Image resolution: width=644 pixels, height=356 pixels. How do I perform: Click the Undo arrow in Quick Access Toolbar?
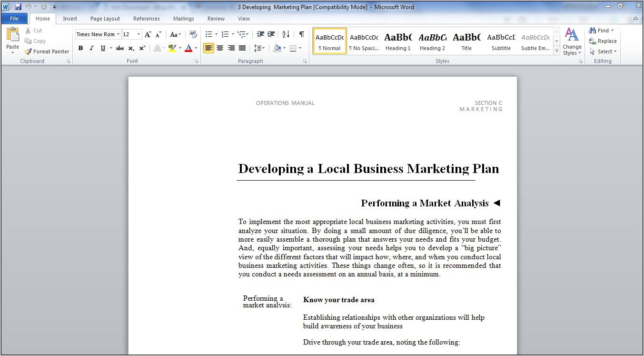pyautogui.click(x=29, y=7)
